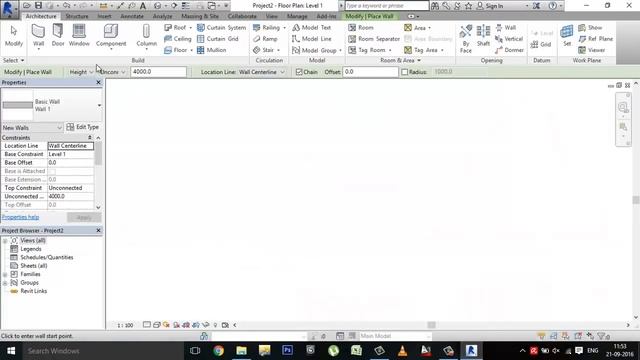This screenshot has width=640, height=360.
Task: Open the Properties help link
Action: click(x=20, y=217)
